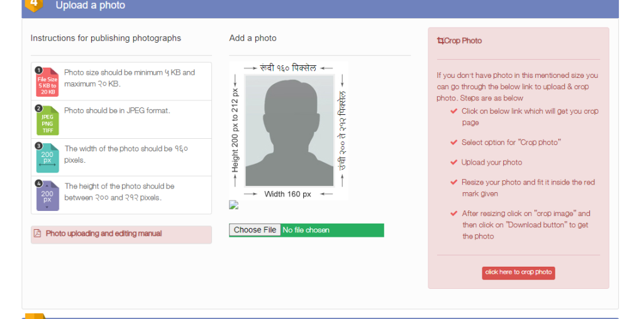
Task: Click the checkmark beside "Resize your photo" step
Action: (x=453, y=182)
